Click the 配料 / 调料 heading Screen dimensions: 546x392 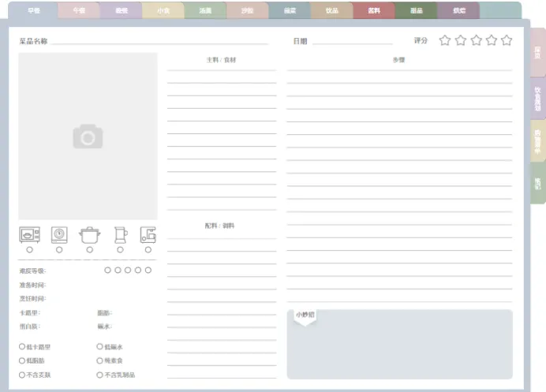pyautogui.click(x=219, y=226)
